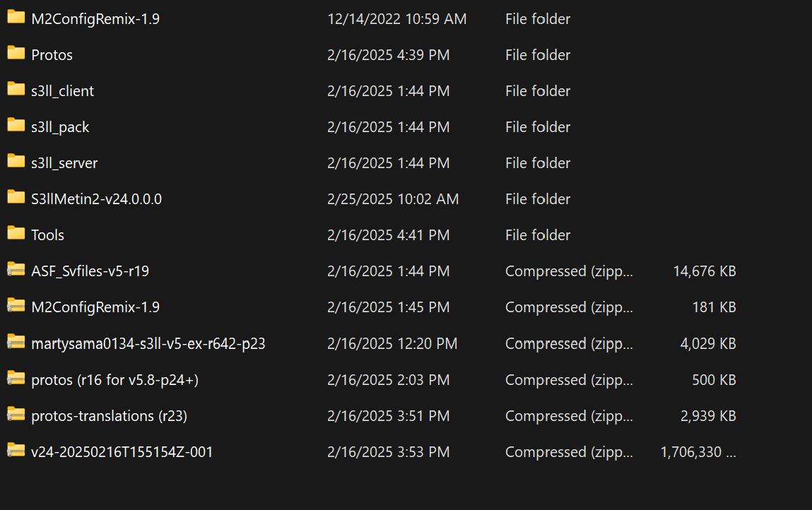The image size is (812, 510).
Task: Click the 2/16/2025 4:41 PM modified date
Action: point(388,235)
